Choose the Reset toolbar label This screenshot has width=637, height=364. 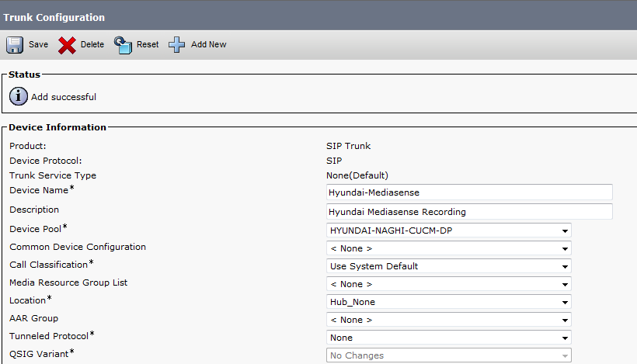click(148, 45)
